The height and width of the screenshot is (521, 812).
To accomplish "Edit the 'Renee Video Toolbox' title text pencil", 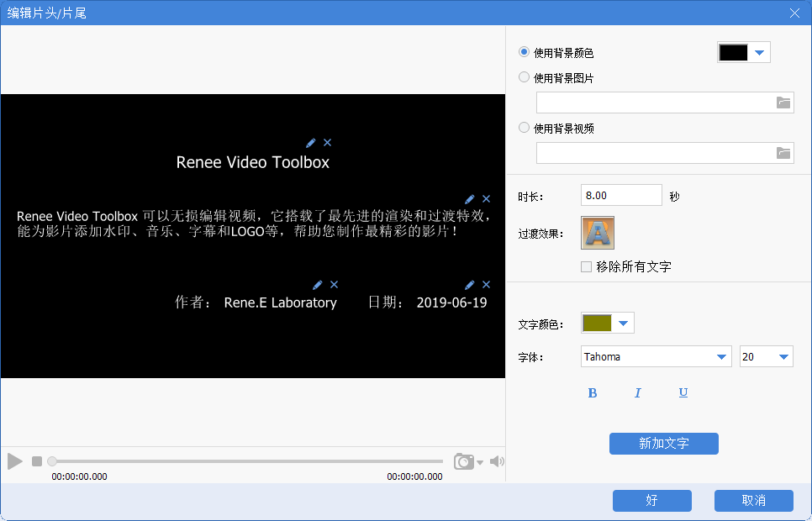I will (311, 142).
